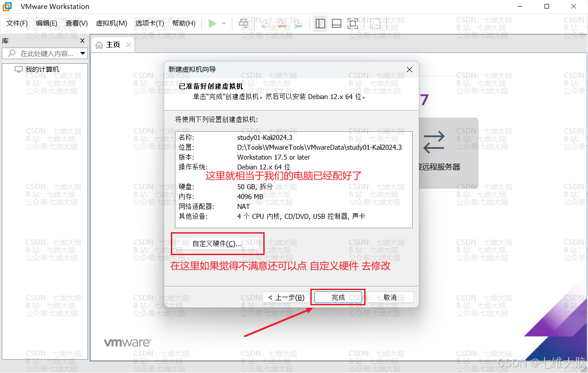Click the console view toolbar icon
This screenshot has height=373, width=588.
pyautogui.click(x=375, y=23)
